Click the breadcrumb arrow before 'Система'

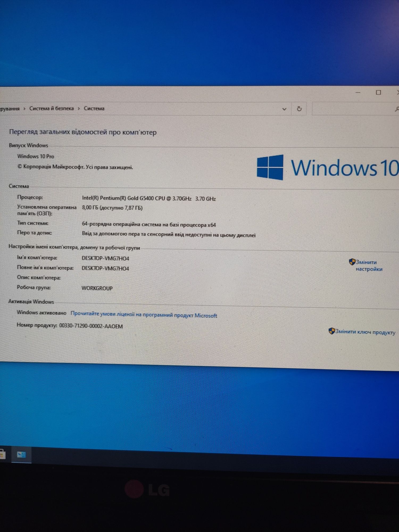pos(79,109)
